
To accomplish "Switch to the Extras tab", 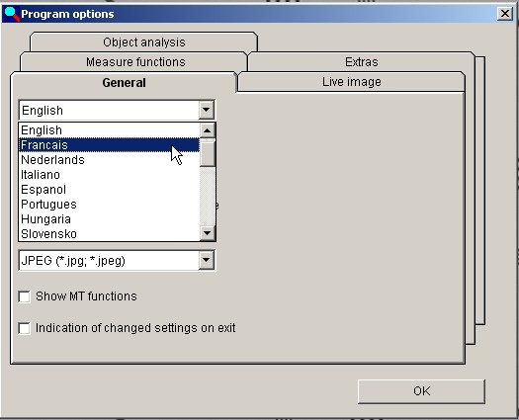I will pyautogui.click(x=361, y=62).
